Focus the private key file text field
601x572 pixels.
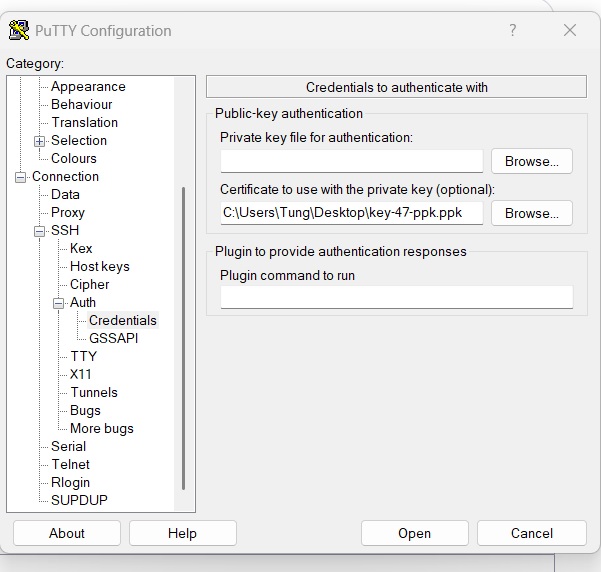tap(351, 161)
